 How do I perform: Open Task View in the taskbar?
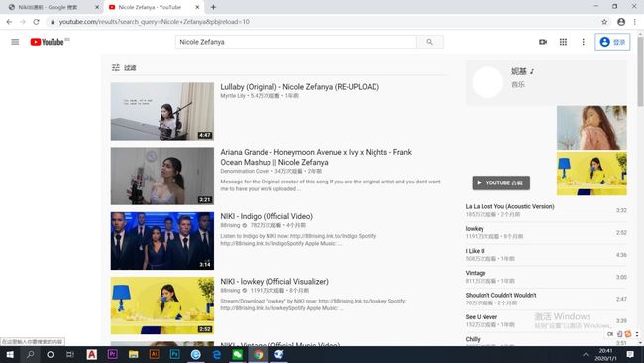pyautogui.click(x=70, y=354)
